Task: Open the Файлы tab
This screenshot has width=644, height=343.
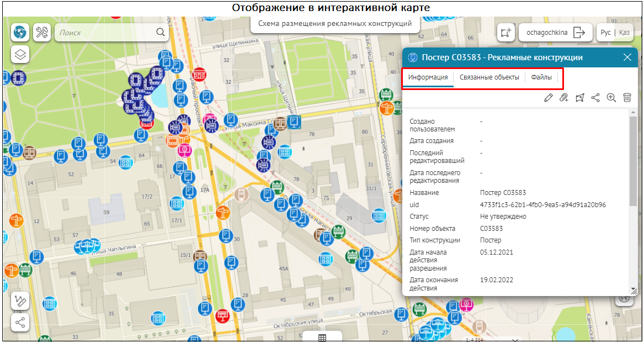Action: tap(541, 77)
